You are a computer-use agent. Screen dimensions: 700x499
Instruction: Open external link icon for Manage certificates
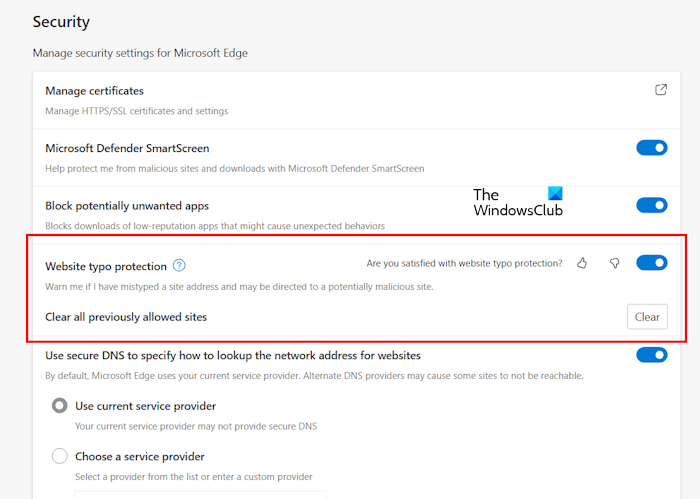[660, 90]
